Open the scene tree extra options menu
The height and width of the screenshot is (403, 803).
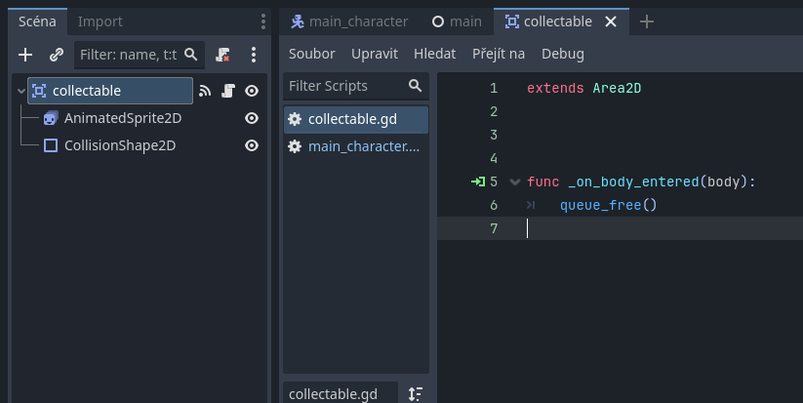click(253, 55)
